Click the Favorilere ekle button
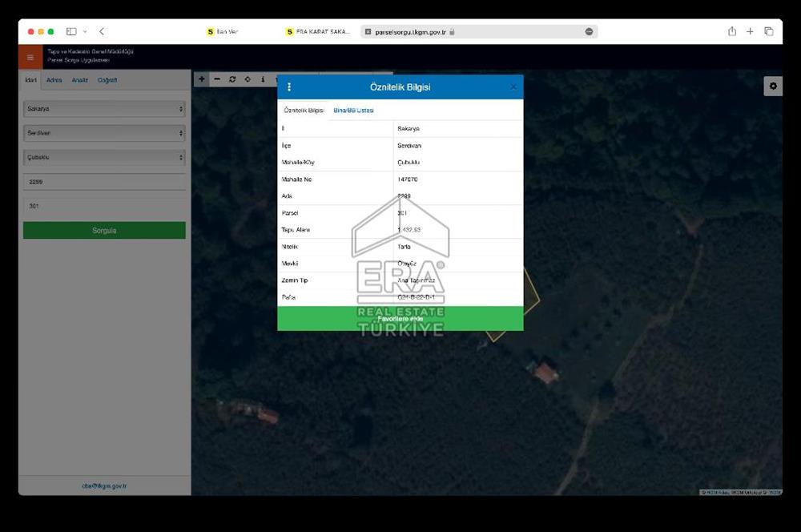The height and width of the screenshot is (532, 801). click(x=400, y=319)
